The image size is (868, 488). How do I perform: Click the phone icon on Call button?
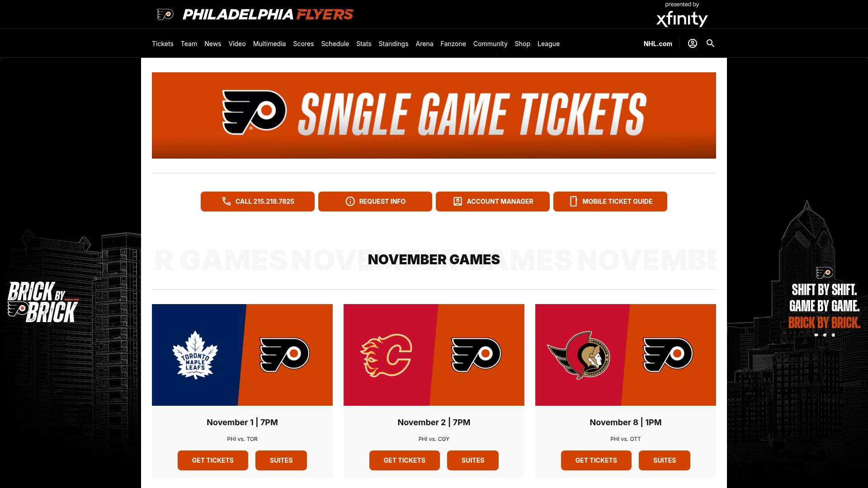226,202
